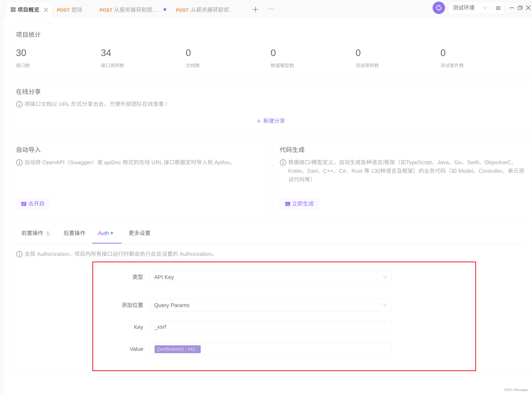Open the POST 从服务器获取图 tab

click(128, 10)
